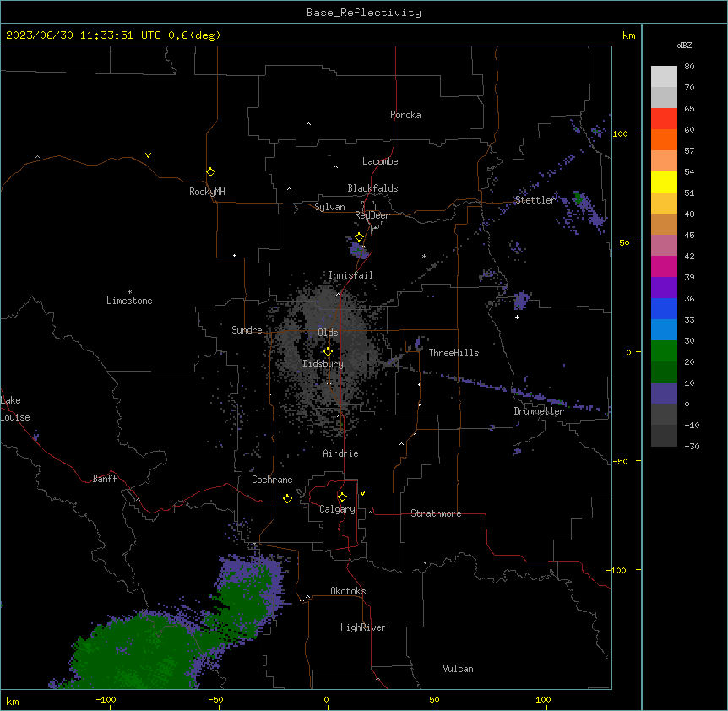Select the yellow diamond marker below Cochrane
Viewport: 728px width, 711px height.
287,498
